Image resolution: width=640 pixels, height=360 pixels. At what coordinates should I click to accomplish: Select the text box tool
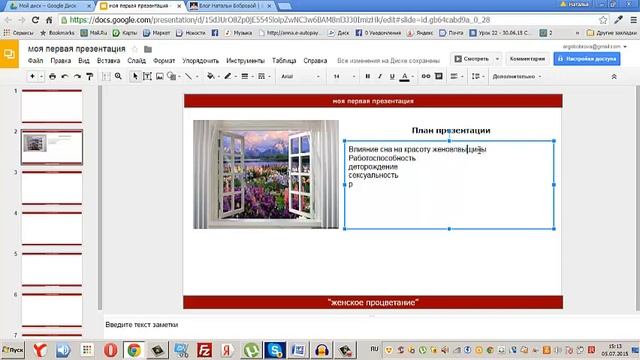[147, 76]
